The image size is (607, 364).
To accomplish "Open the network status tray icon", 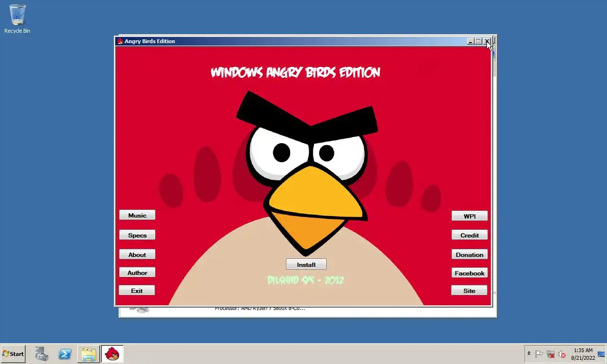I will (x=551, y=354).
